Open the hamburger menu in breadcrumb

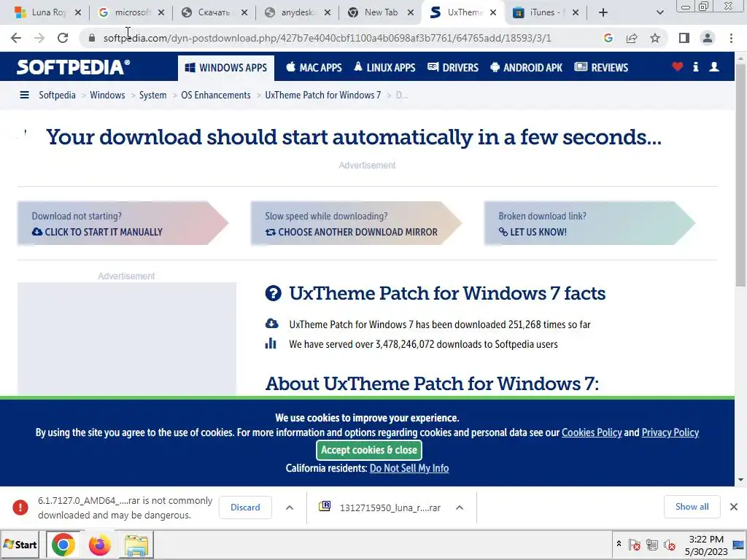24,96
